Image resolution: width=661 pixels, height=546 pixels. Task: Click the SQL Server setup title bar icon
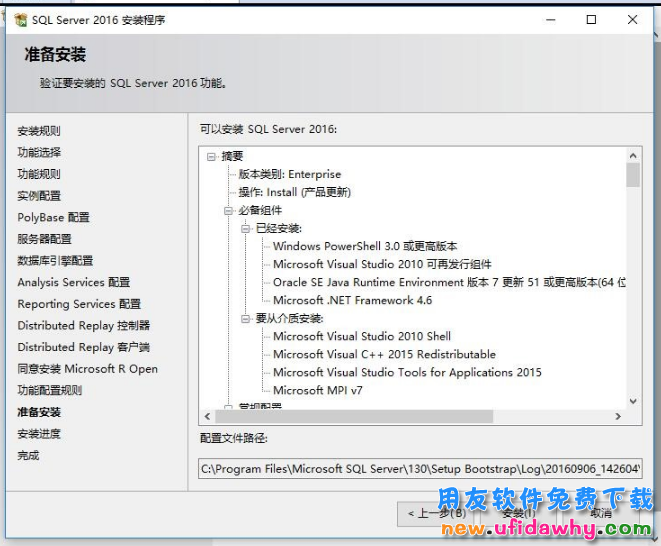[x=18, y=19]
